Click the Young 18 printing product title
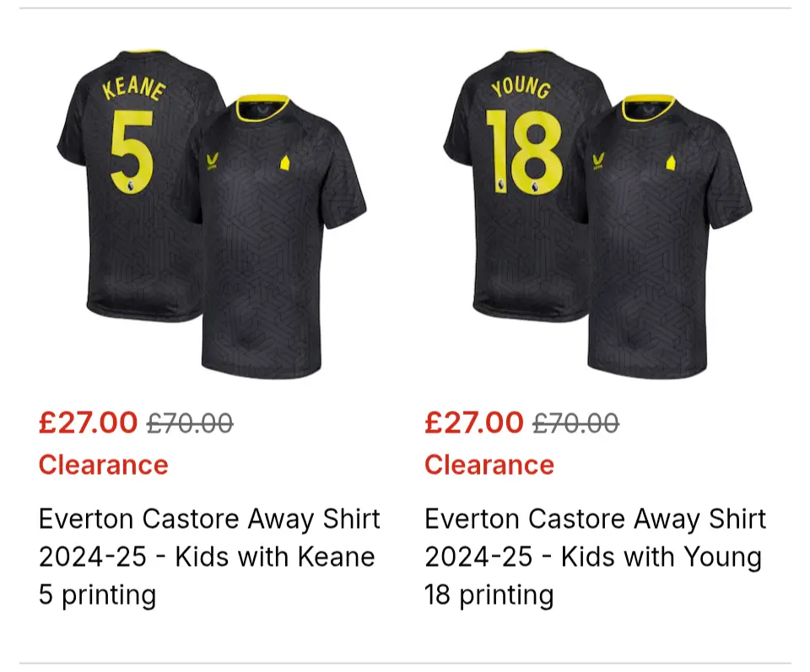 coord(595,556)
